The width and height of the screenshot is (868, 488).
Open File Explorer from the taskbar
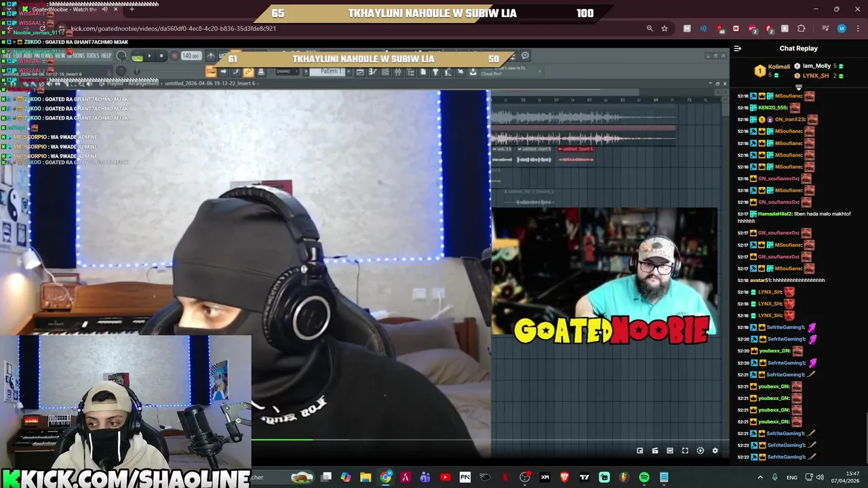coord(366,477)
